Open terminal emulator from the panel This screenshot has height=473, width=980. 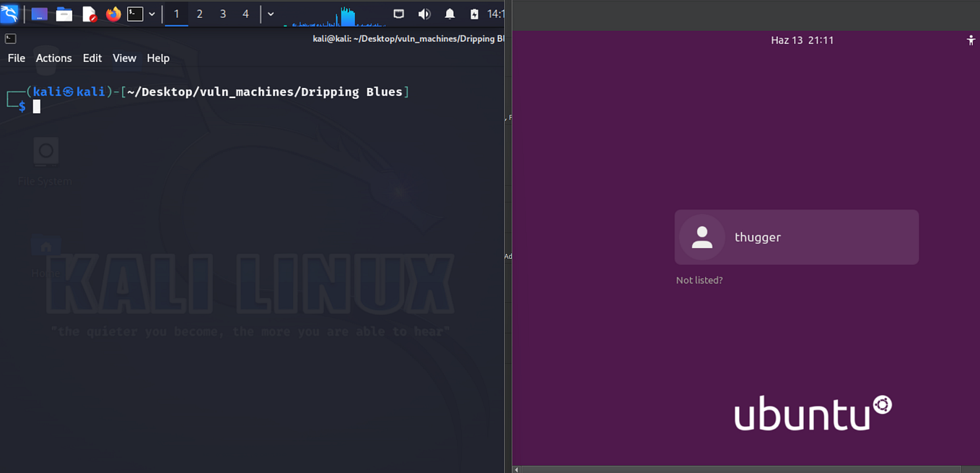pyautogui.click(x=135, y=14)
